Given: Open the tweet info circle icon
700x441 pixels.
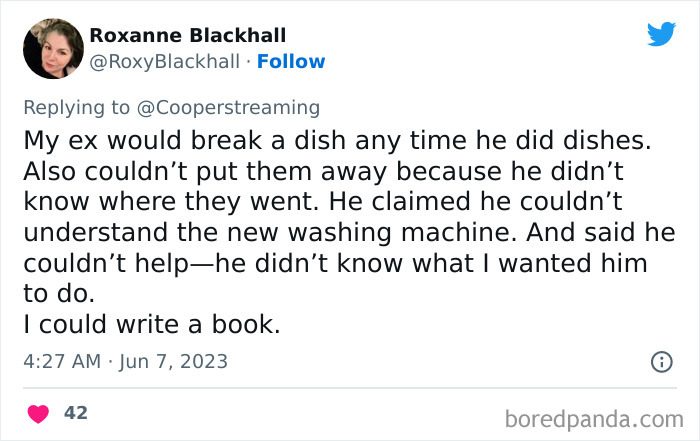Looking at the screenshot, I should tap(661, 362).
